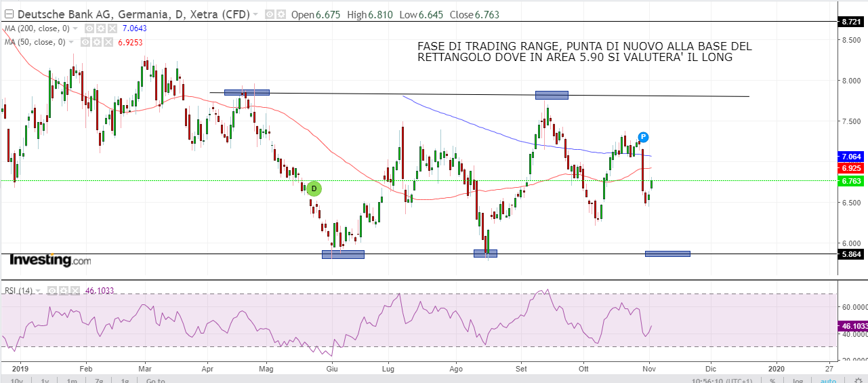Select the 1m time range
The width and height of the screenshot is (868, 383).
click(x=71, y=380)
